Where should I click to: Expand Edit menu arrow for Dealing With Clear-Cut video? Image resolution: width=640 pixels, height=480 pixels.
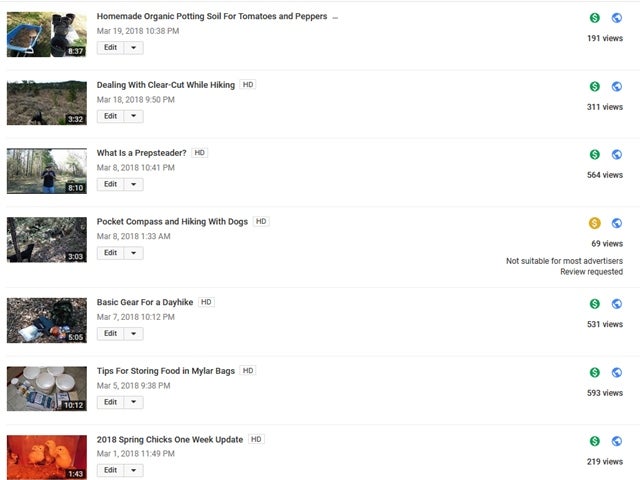pyautogui.click(x=133, y=116)
